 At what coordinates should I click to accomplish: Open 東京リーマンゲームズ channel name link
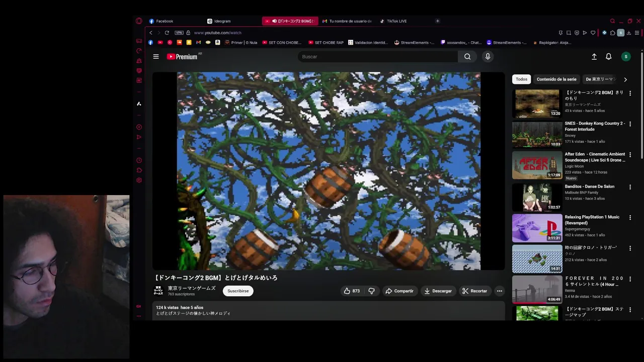(192, 288)
